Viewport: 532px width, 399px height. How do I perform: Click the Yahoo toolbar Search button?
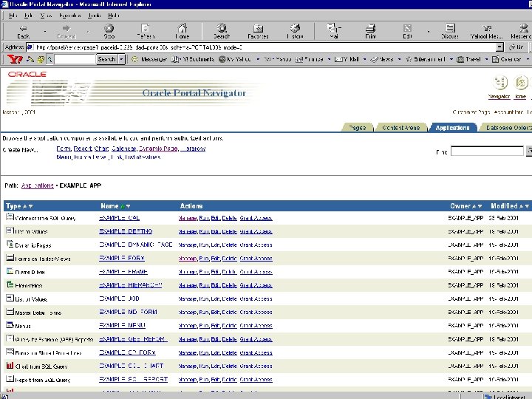point(106,59)
